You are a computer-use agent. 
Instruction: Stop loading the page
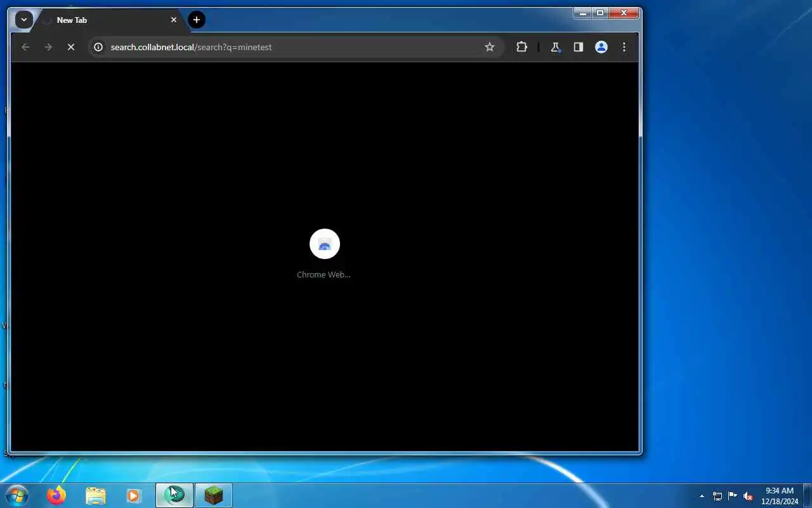[71, 47]
